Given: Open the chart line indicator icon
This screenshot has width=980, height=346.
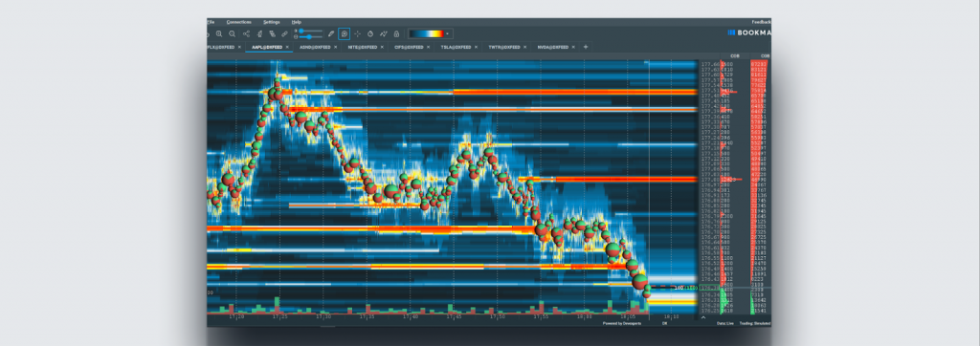Looking at the screenshot, I should [x=384, y=33].
